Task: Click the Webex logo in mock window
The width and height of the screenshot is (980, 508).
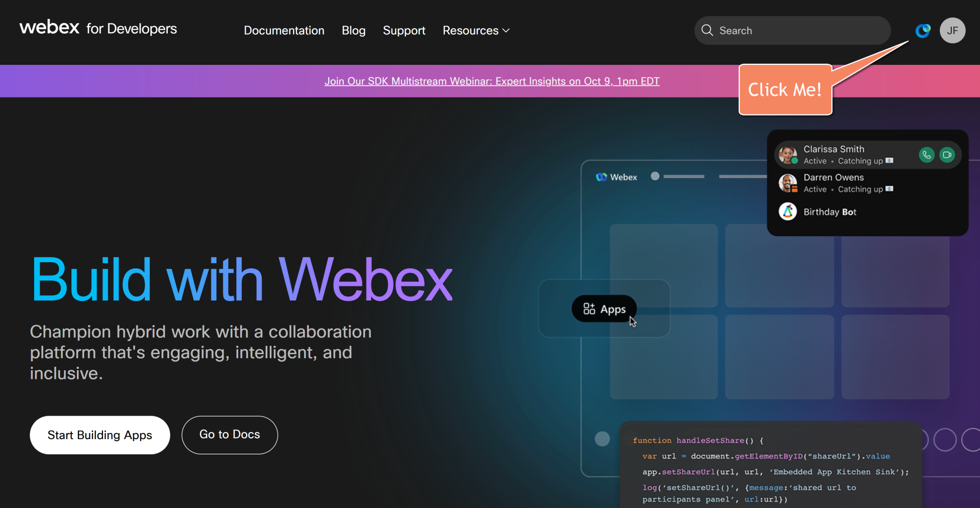Action: [616, 177]
